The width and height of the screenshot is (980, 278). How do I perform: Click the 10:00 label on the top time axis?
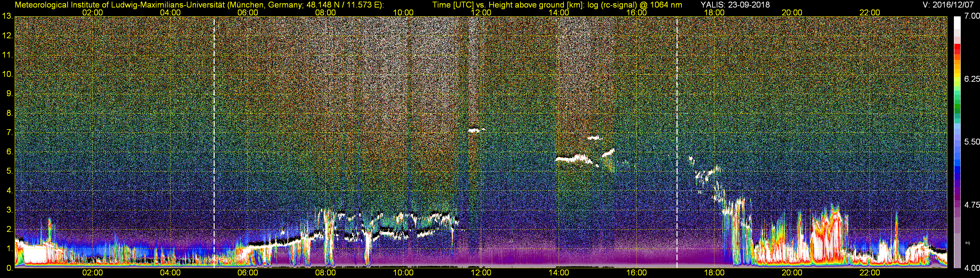(403, 12)
